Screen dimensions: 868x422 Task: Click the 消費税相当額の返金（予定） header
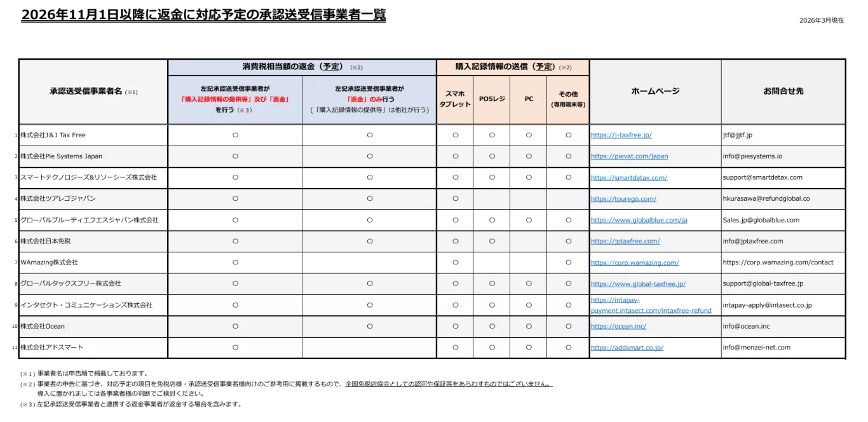click(302, 67)
